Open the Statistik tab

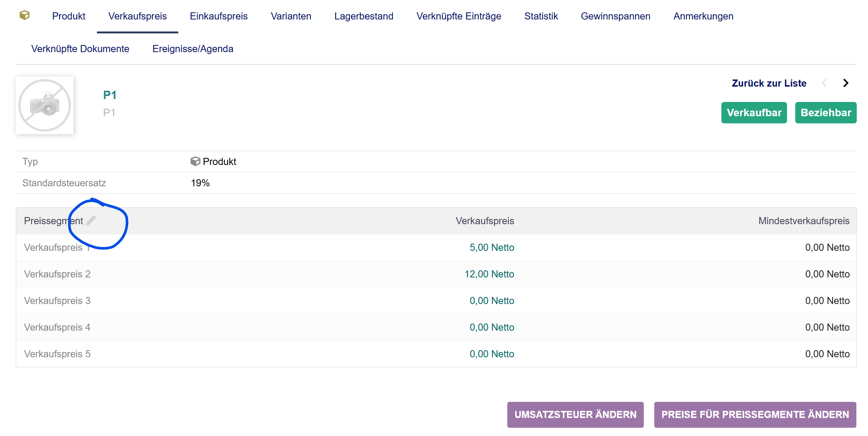pyautogui.click(x=541, y=16)
